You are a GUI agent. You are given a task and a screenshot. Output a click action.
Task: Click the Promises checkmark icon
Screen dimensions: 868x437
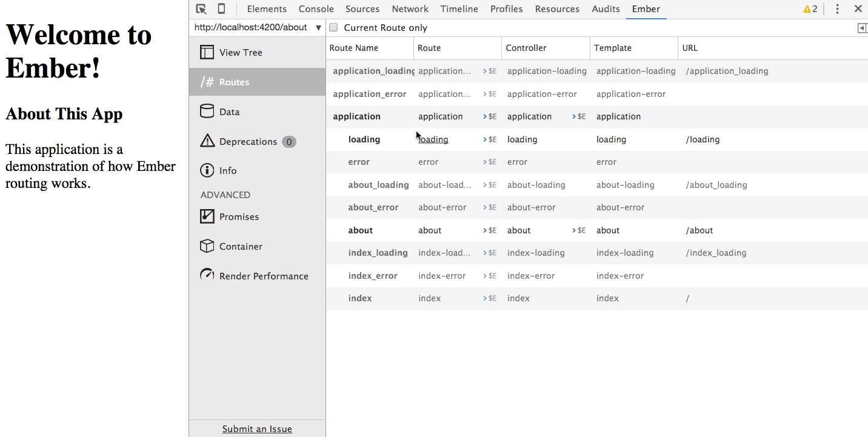pos(207,216)
